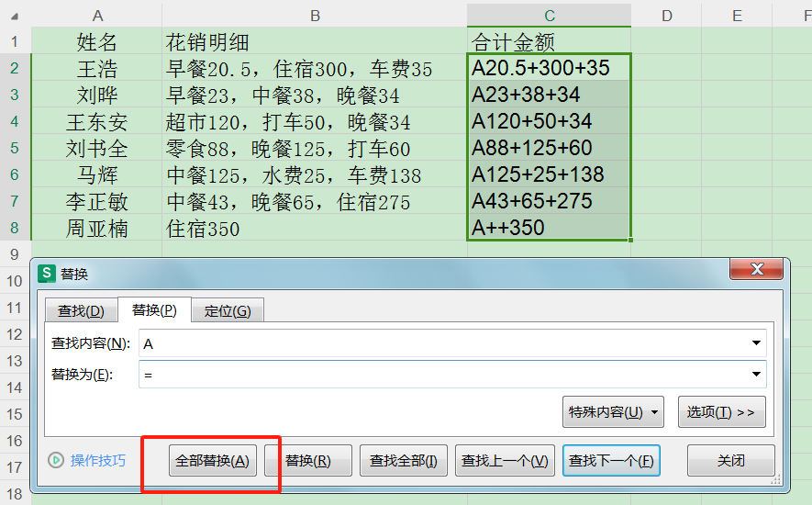Screen dimensions: 812x505
Task: Select column D header
Action: tap(666, 16)
